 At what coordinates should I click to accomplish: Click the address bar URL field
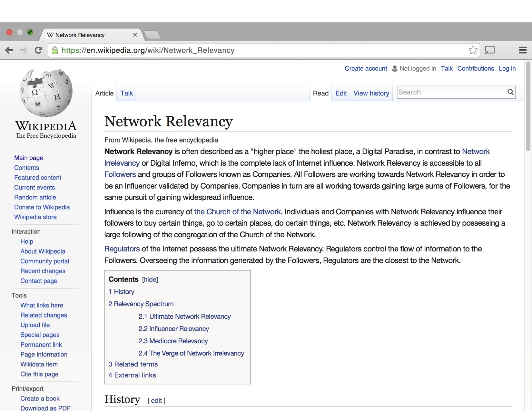pyautogui.click(x=264, y=50)
